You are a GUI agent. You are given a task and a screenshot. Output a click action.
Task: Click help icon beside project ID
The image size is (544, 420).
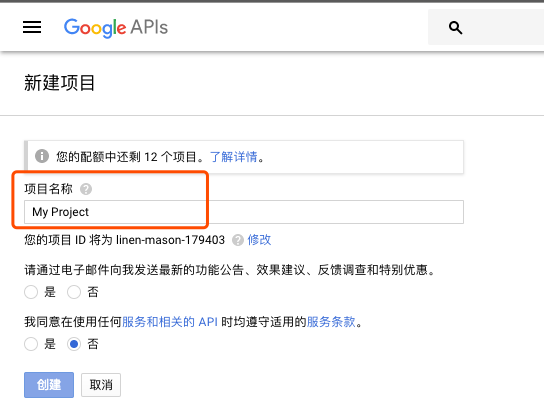[x=238, y=240]
